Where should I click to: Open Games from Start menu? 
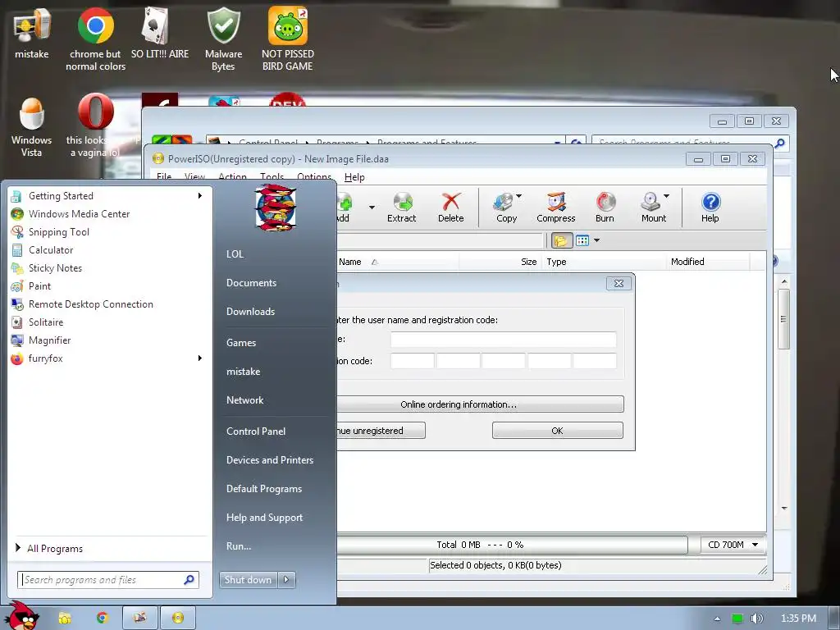(x=241, y=342)
